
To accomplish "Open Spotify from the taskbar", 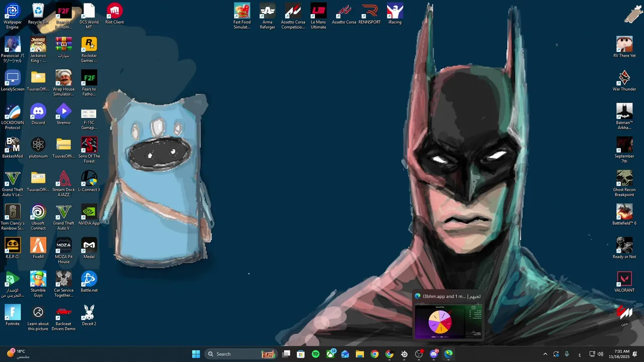I will pyautogui.click(x=315, y=354).
